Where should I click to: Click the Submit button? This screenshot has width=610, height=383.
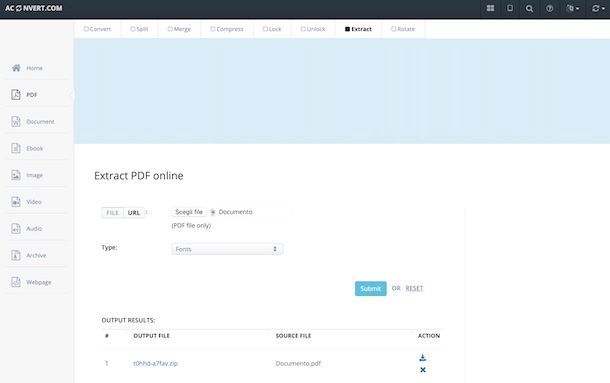point(370,288)
